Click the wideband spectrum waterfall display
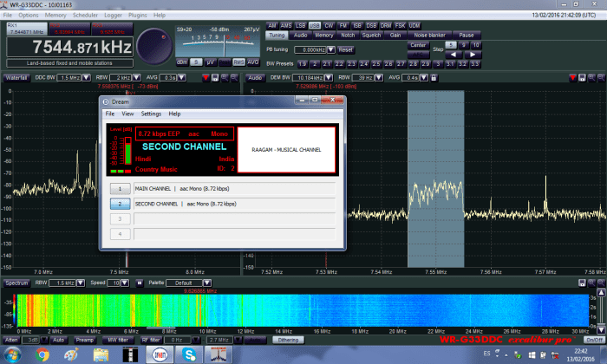Viewport: 607px width, 364px height. [303, 310]
